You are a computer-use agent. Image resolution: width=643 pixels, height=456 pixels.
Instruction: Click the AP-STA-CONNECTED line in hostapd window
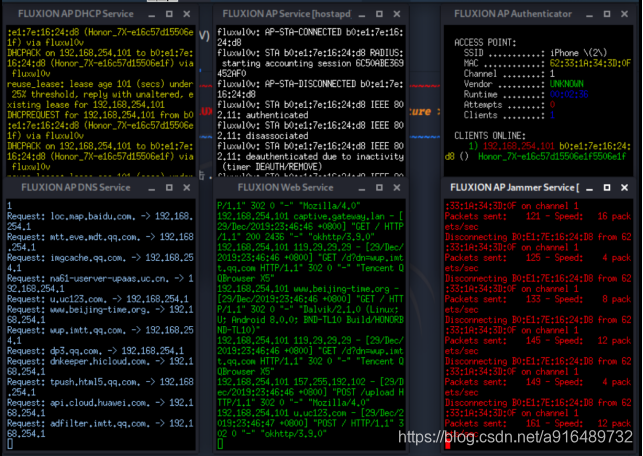[310, 37]
